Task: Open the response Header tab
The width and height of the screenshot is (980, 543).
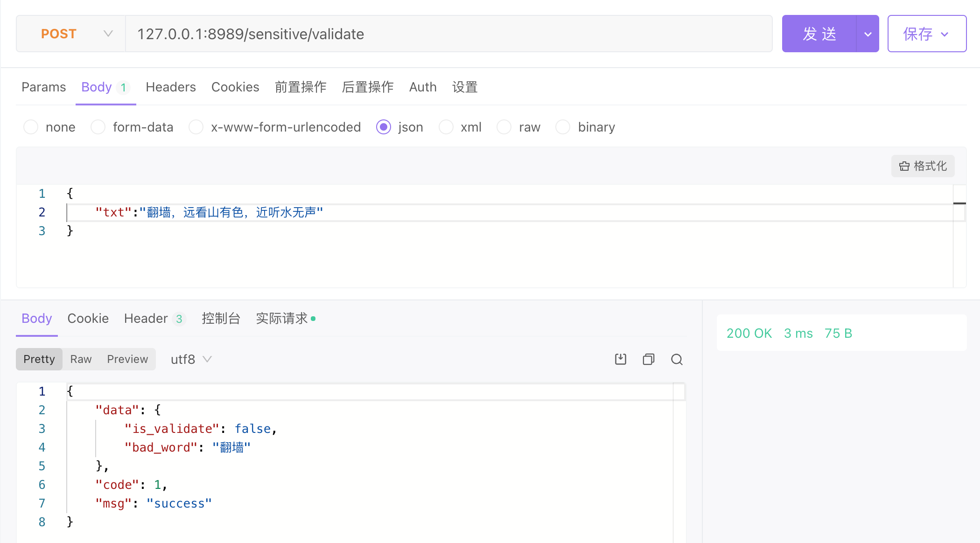Action: 155,319
